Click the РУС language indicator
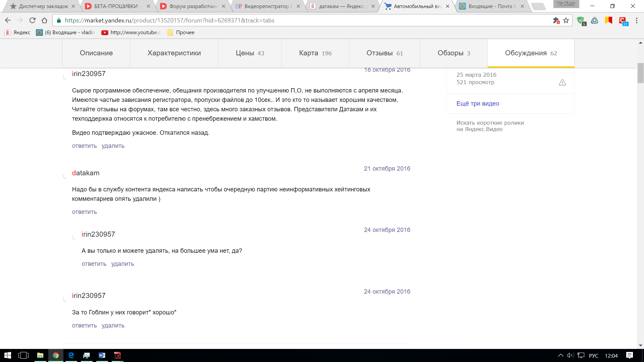644x362 pixels. [594, 356]
